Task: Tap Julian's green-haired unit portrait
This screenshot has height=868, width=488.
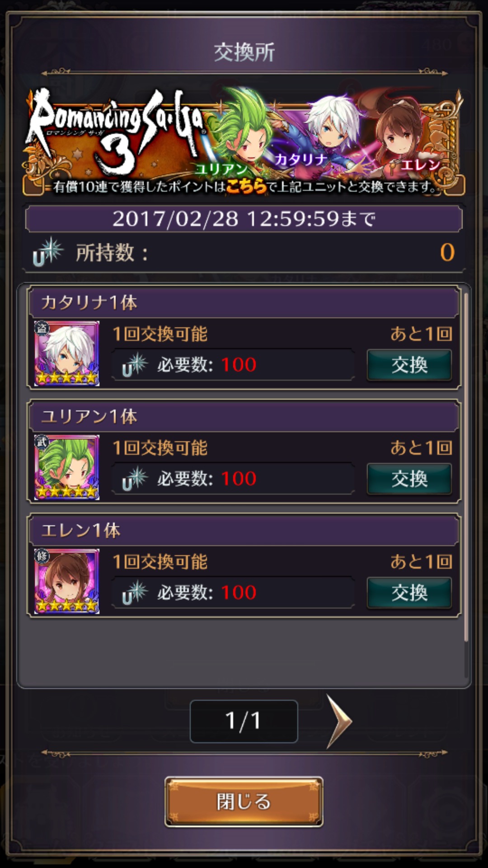Action: click(x=67, y=467)
